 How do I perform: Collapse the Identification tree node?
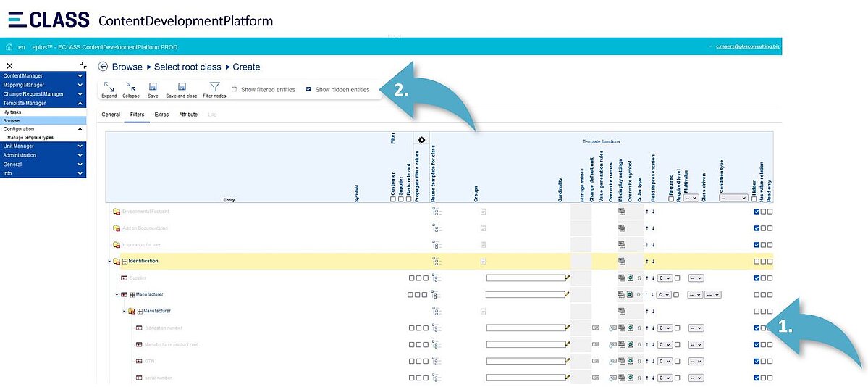(109, 262)
